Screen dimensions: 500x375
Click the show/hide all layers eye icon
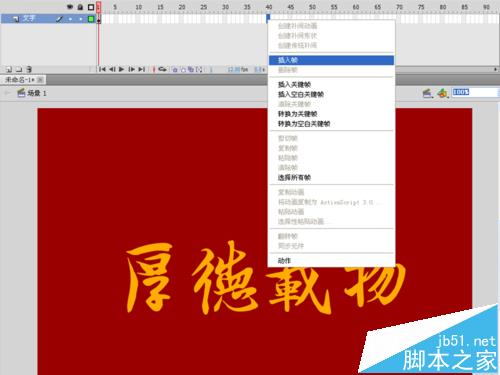point(70,7)
